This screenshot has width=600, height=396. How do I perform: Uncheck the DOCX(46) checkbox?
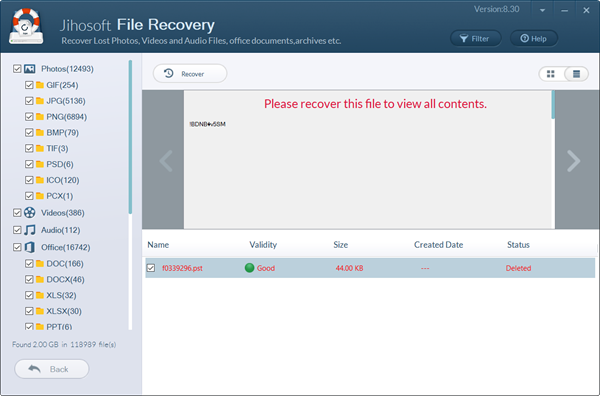coord(29,279)
